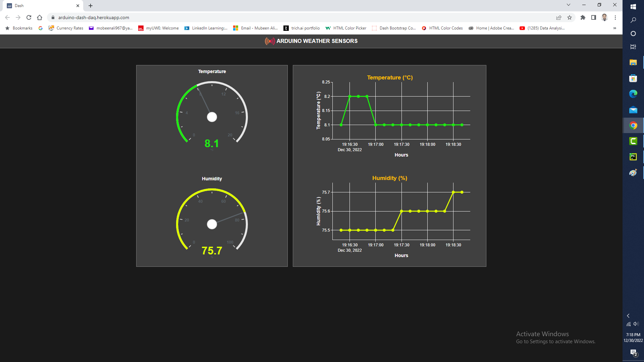Open the HTML Color Picker bookmark
Viewport: 644px width, 362px height.
point(346,28)
